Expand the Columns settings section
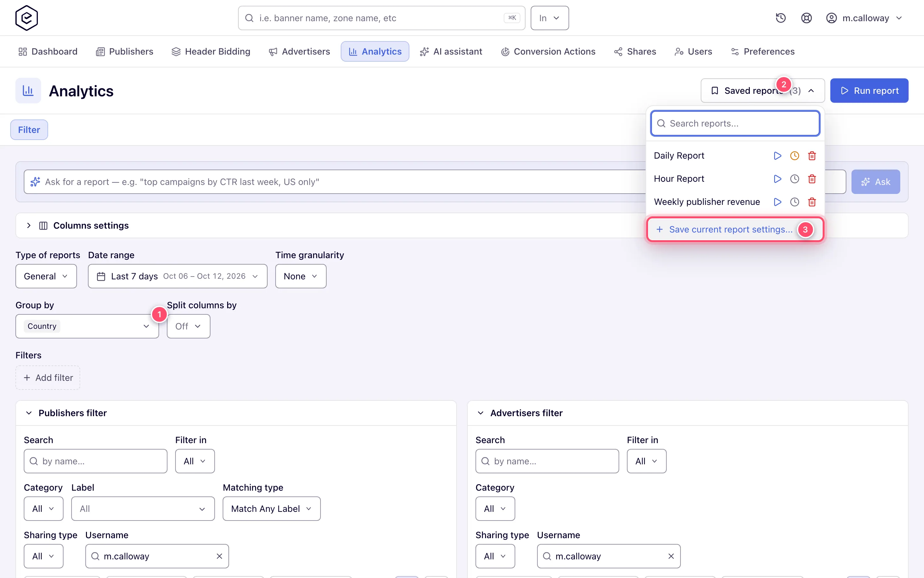The image size is (924, 578). (x=29, y=225)
